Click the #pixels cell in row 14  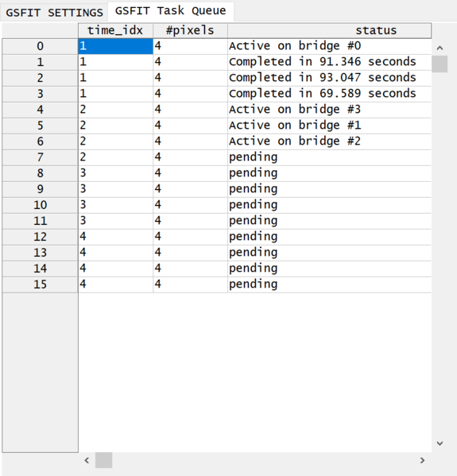[191, 269]
